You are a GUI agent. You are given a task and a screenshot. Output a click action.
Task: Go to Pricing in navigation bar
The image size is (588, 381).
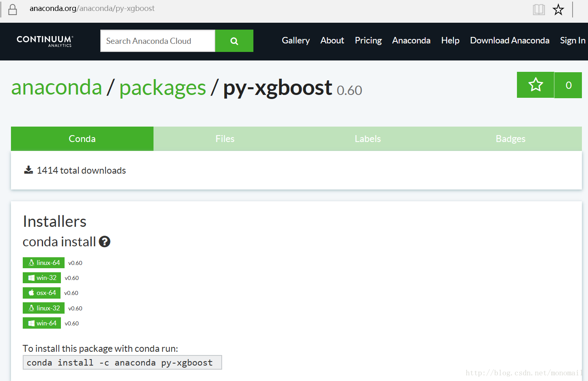point(368,41)
